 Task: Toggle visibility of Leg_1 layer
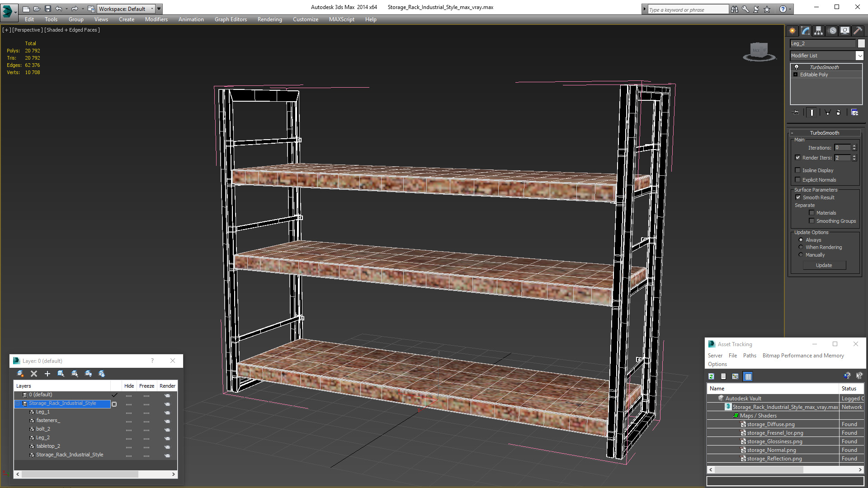128,412
